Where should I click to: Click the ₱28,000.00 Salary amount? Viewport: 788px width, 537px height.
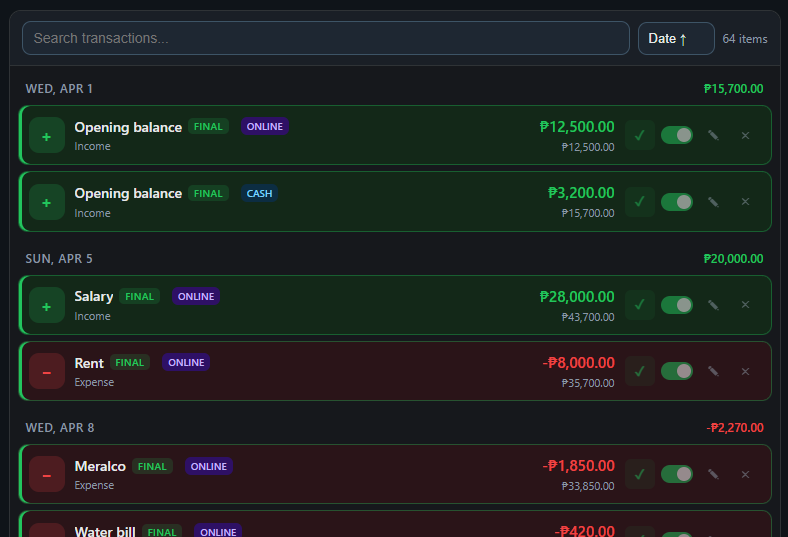click(577, 297)
